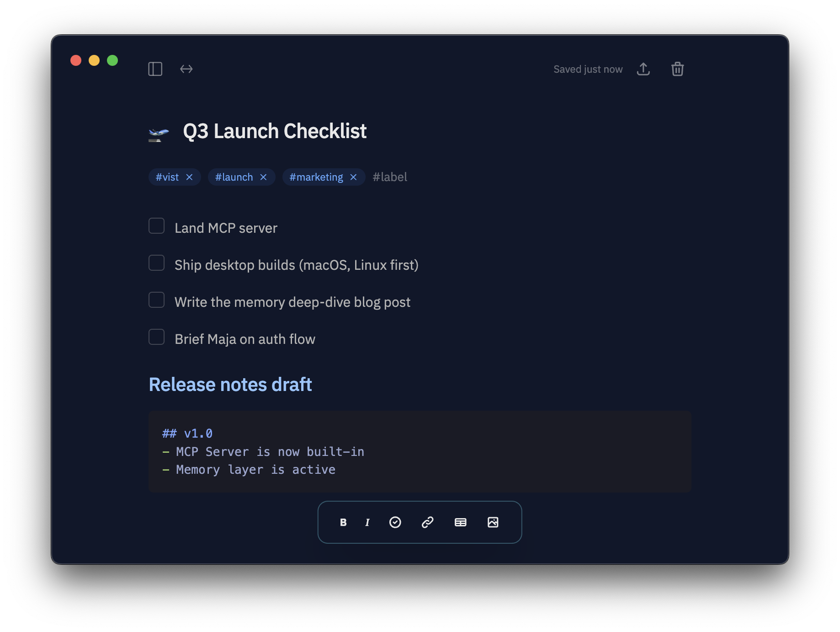This screenshot has width=840, height=632.
Task: Click the #vist tag label
Action: pos(167,177)
